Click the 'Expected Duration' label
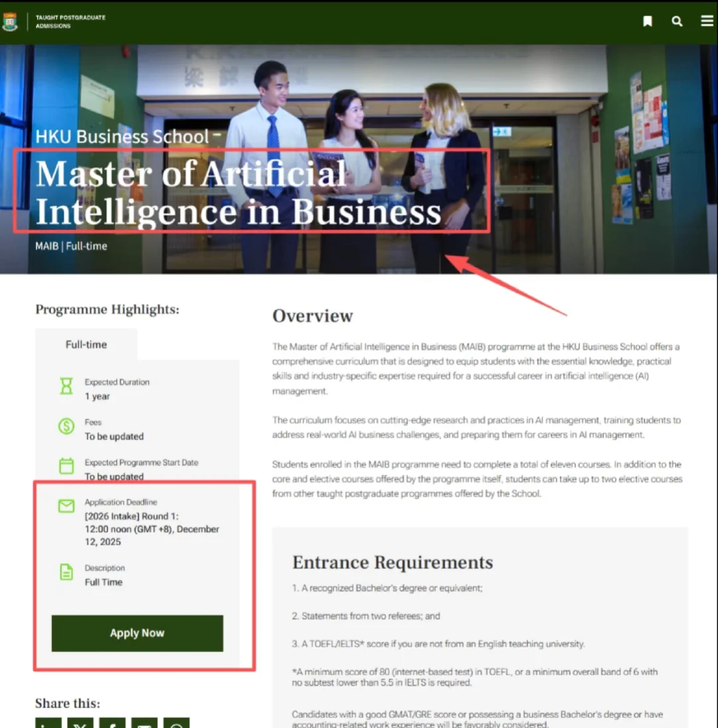Image resolution: width=718 pixels, height=728 pixels. [x=117, y=382]
